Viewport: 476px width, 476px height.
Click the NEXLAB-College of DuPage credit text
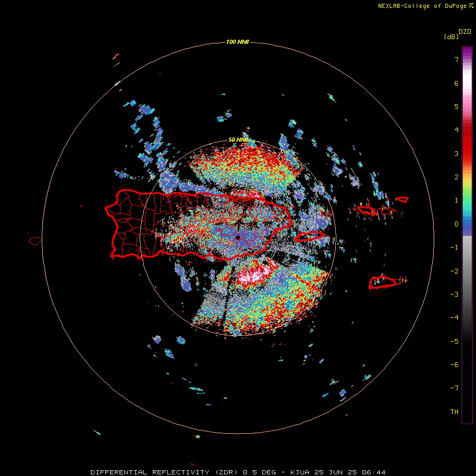point(425,6)
